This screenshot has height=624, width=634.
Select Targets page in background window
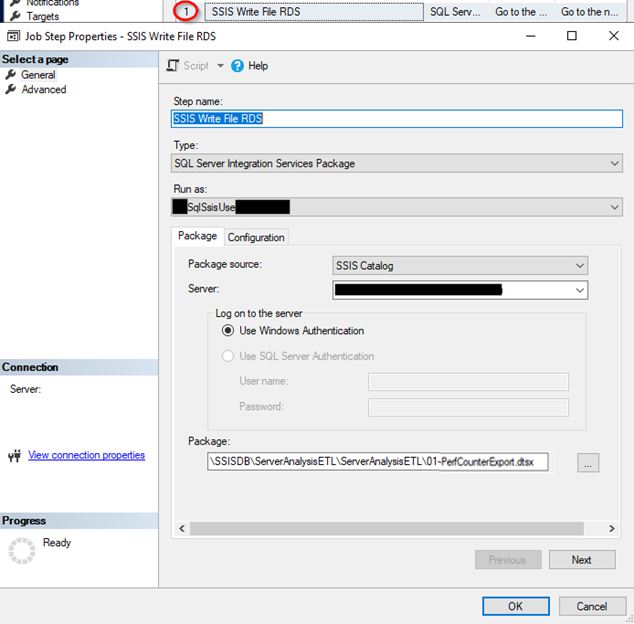pyautogui.click(x=42, y=16)
